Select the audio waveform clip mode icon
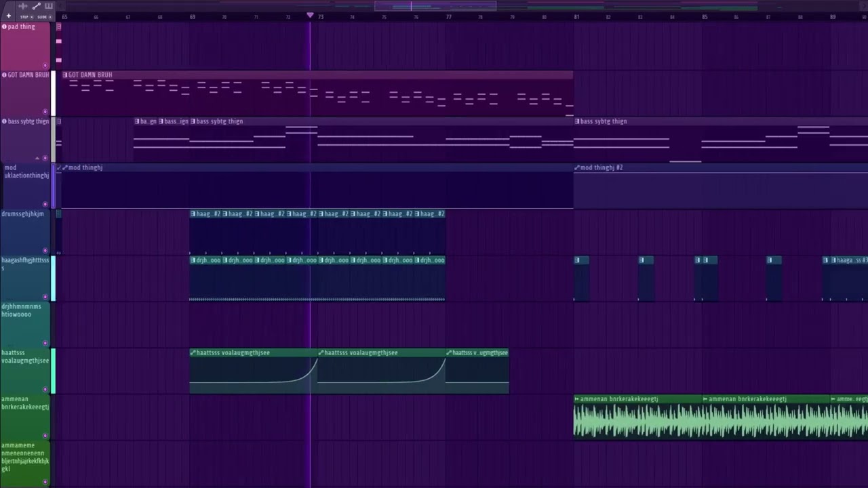 [23, 6]
